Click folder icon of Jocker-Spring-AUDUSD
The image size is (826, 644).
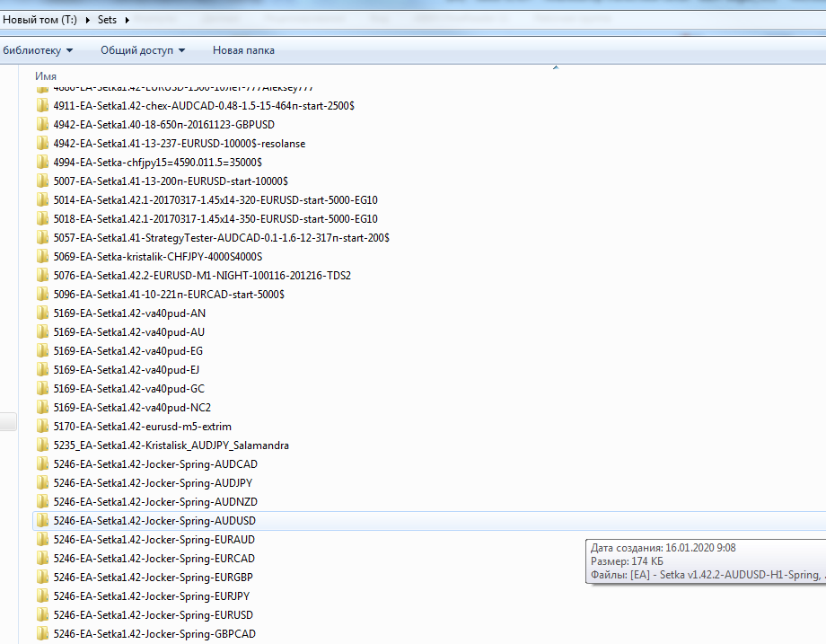click(43, 521)
